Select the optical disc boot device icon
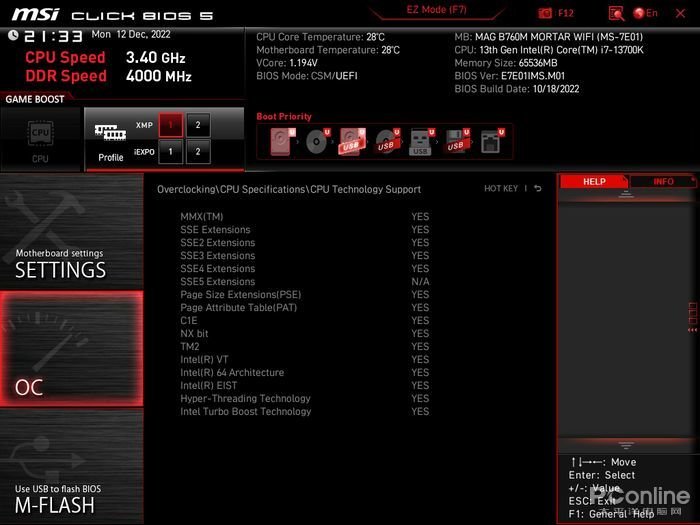The height and width of the screenshot is (525, 700). click(x=317, y=142)
